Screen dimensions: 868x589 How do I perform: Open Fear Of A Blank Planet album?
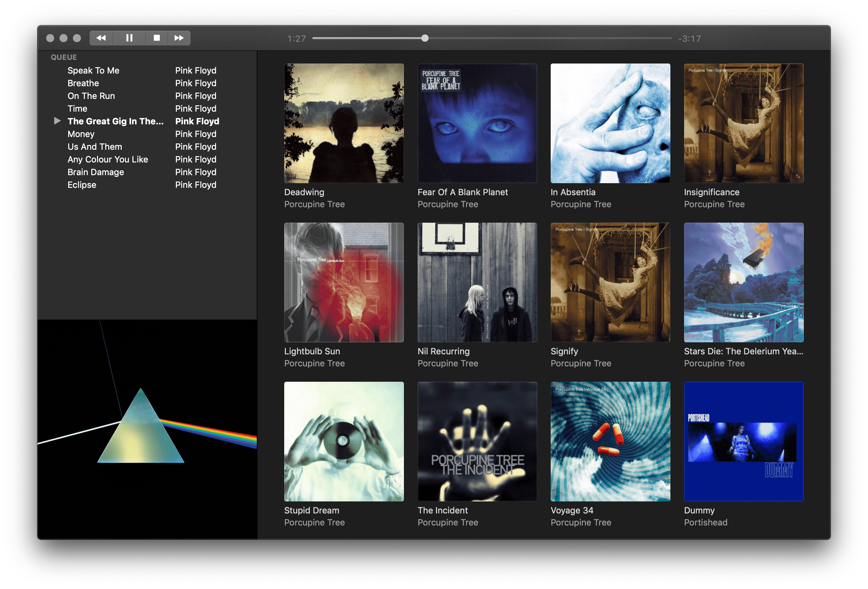coord(477,123)
